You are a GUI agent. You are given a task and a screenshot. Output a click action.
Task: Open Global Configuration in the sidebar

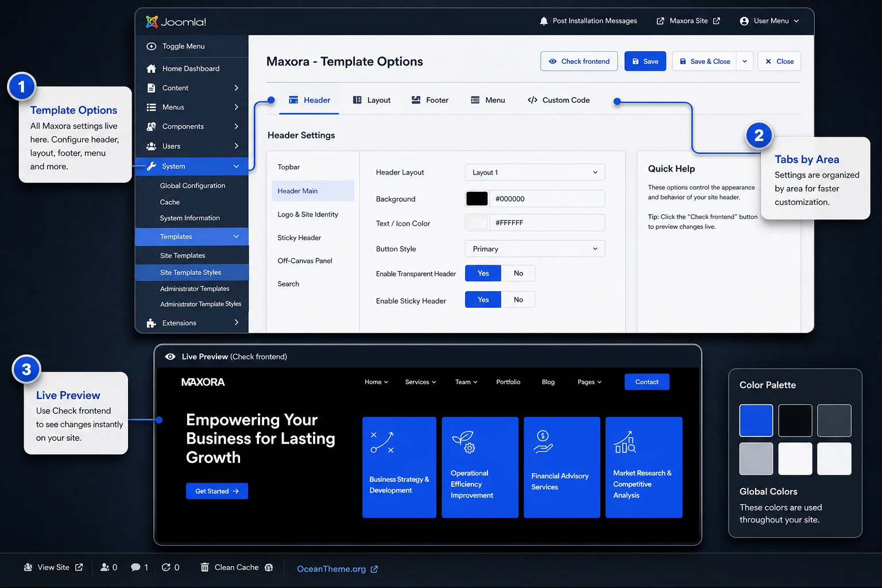192,185
